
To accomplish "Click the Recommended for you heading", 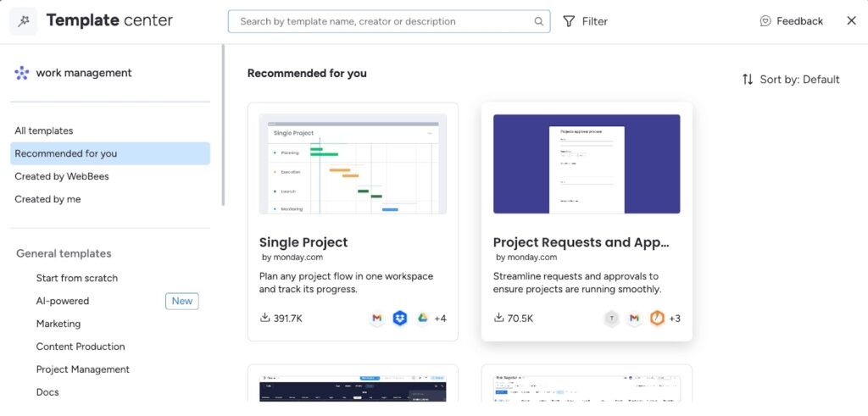I will tap(307, 73).
